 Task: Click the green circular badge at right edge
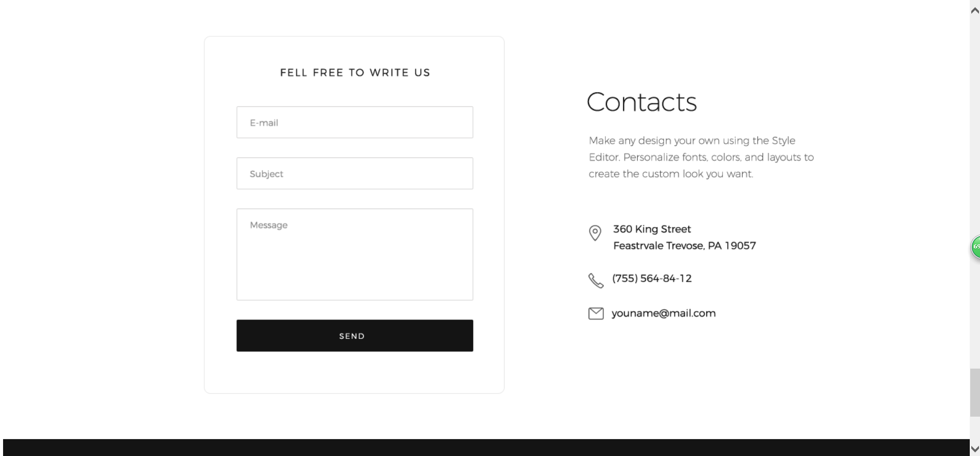click(976, 247)
